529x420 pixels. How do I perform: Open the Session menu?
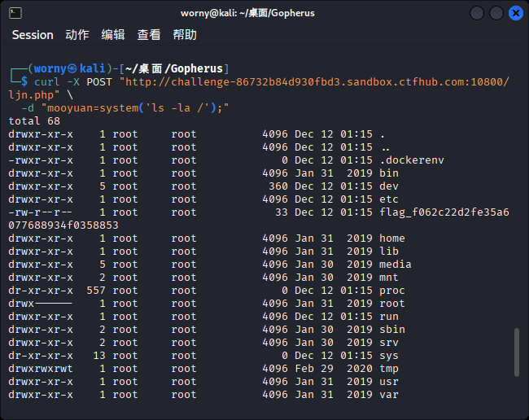tap(33, 35)
